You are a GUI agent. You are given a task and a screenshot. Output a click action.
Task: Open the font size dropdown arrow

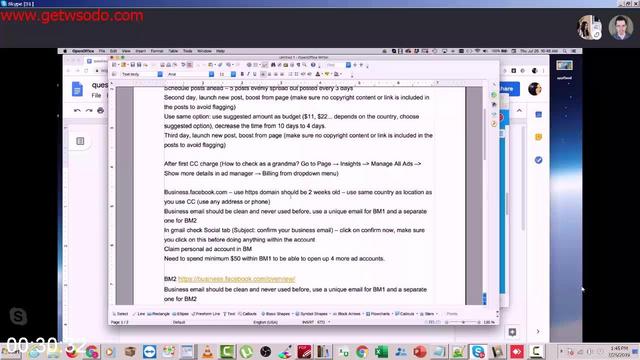tap(233, 74)
